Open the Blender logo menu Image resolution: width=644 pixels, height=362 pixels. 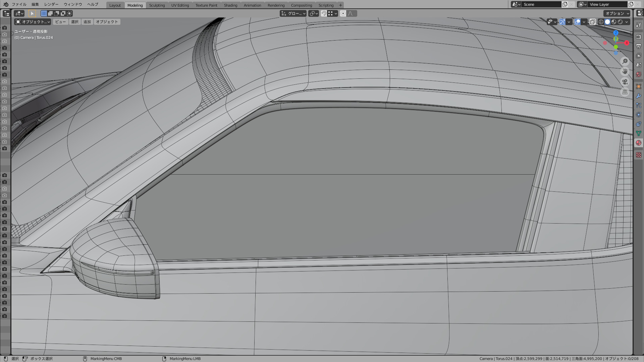coord(6,4)
